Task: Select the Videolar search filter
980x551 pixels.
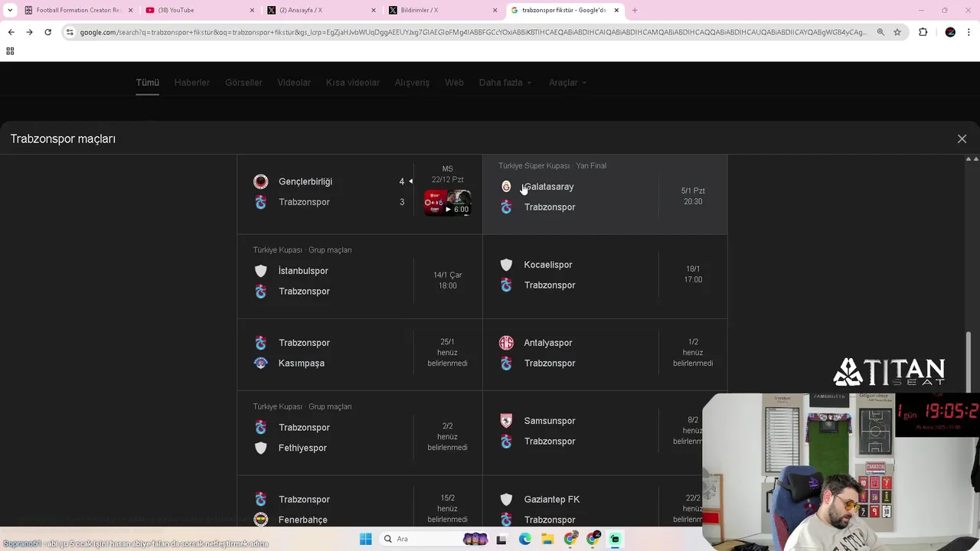Action: [294, 83]
